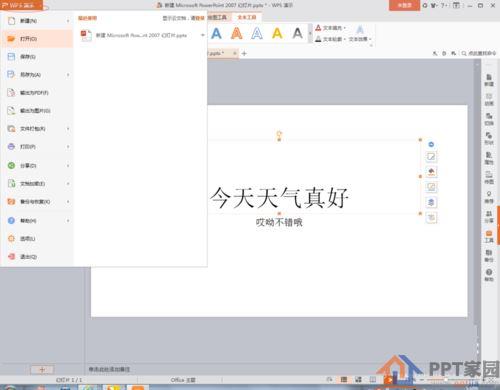Expand the Document Encryption (文档加密) submenu arrow

click(x=68, y=184)
